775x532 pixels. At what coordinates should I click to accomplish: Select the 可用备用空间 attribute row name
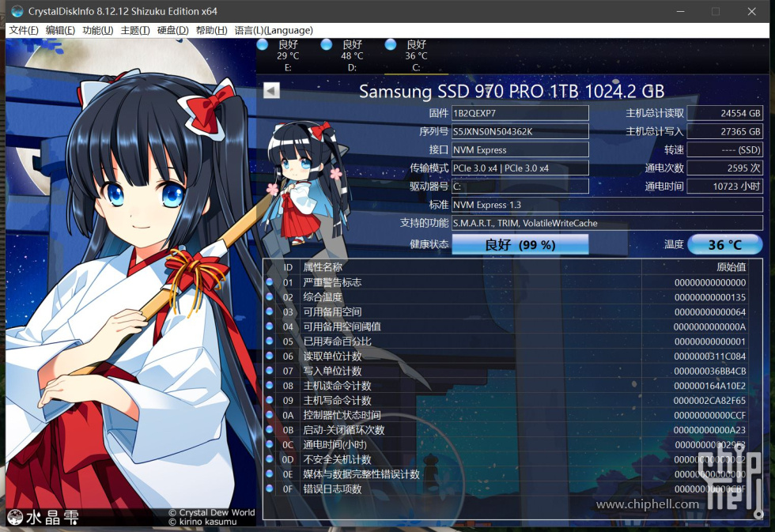click(x=332, y=312)
